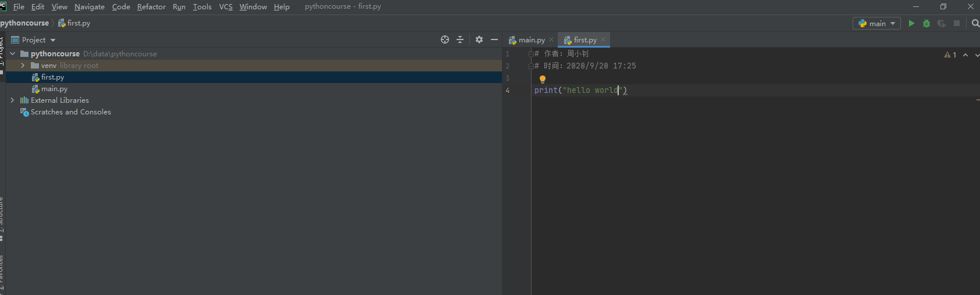
Task: Select main.py in the project tree
Action: point(54,89)
